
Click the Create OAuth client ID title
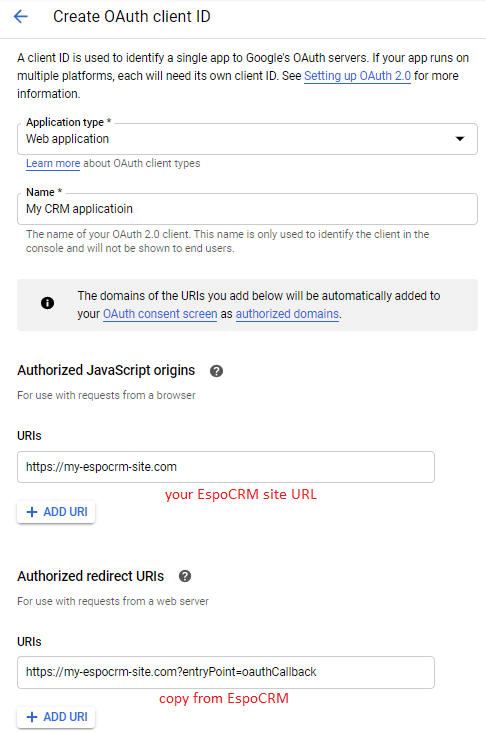point(132,17)
